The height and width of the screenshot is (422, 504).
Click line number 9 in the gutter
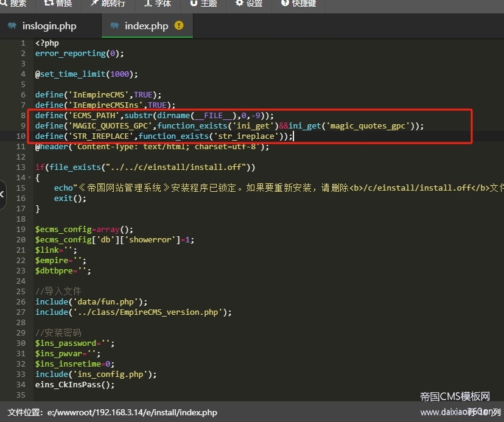(x=23, y=126)
